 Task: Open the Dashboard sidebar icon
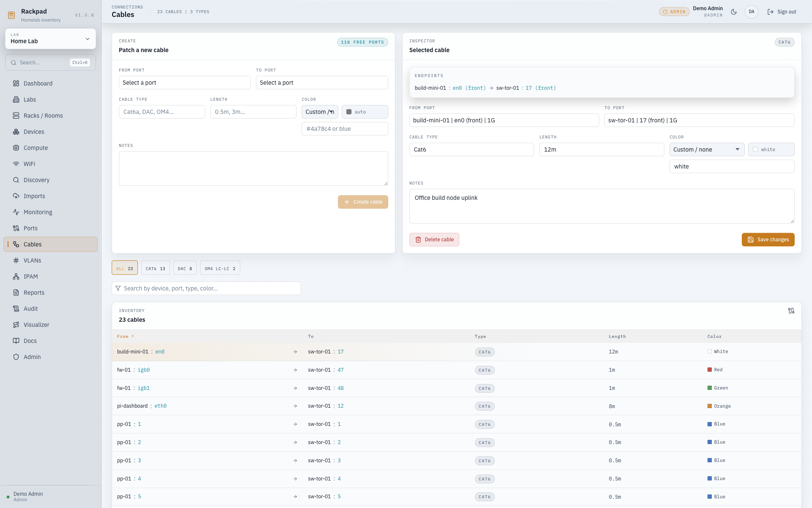[x=16, y=83]
